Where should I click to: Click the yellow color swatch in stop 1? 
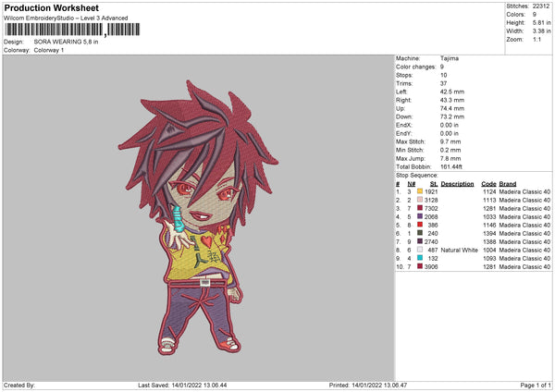(420, 191)
